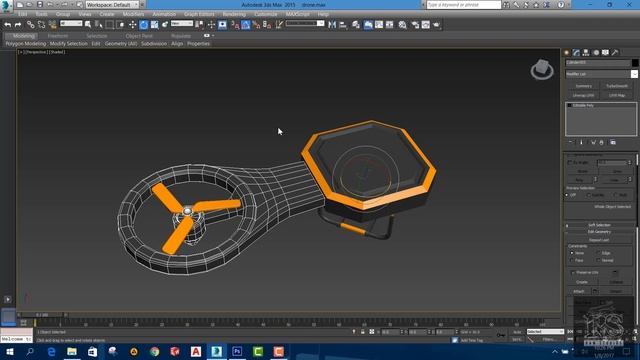Click the UVW Map modifier button
Screen dimensions: 640x360
click(617, 96)
